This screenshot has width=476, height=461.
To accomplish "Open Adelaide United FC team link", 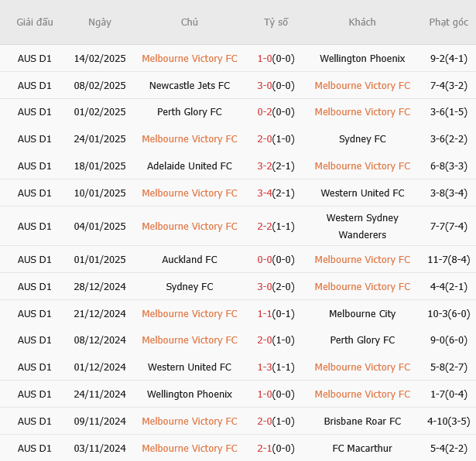I will [x=190, y=166].
